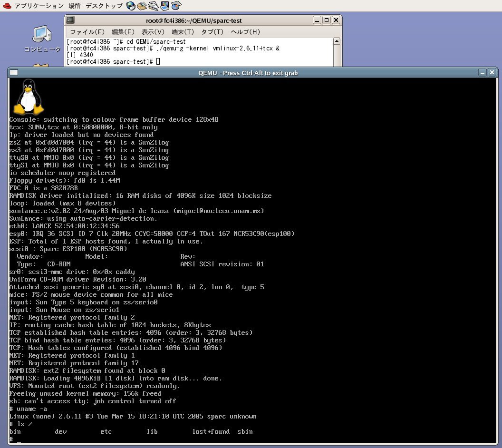This screenshot has width=502, height=448.
Task: Click the Tux penguin logo in QEMU
Action: click(x=29, y=97)
